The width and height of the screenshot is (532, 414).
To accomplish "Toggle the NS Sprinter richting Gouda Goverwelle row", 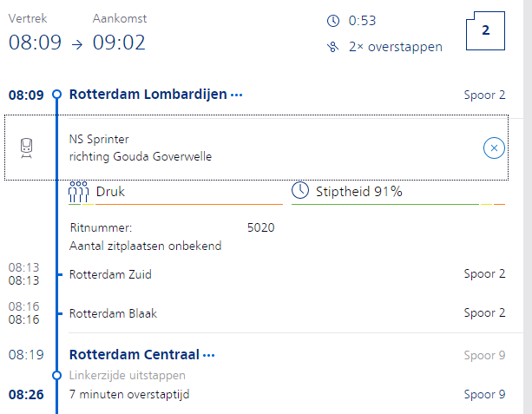I will point(257,148).
